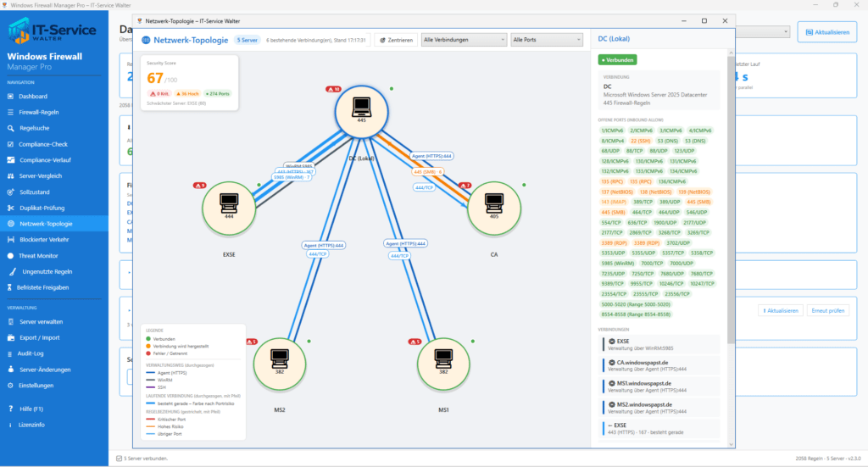Click the Server-Änderungen person icon

10,370
